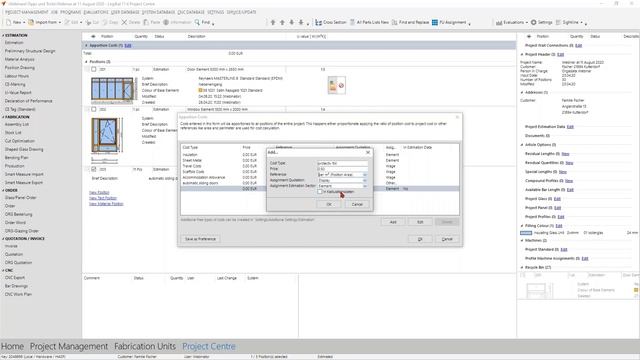The image size is (640, 360).
Task: Tick checkbox for Door Element position
Action: [93, 69]
